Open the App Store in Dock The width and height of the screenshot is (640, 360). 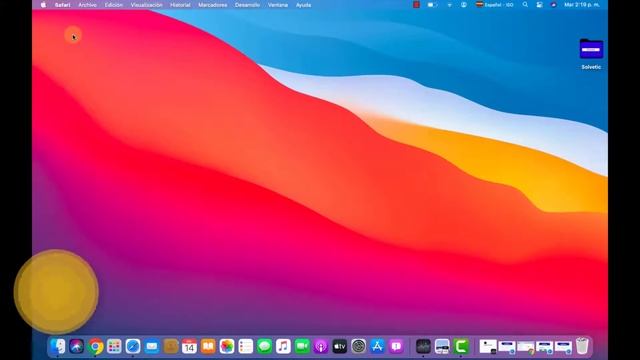(x=378, y=347)
